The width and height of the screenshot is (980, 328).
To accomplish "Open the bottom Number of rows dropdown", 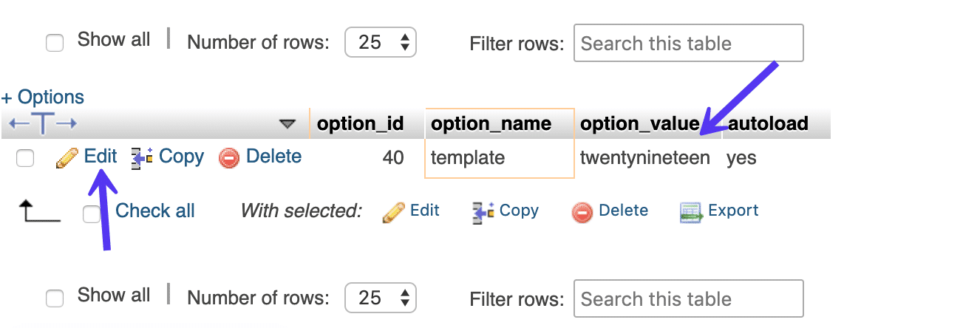I will (381, 298).
